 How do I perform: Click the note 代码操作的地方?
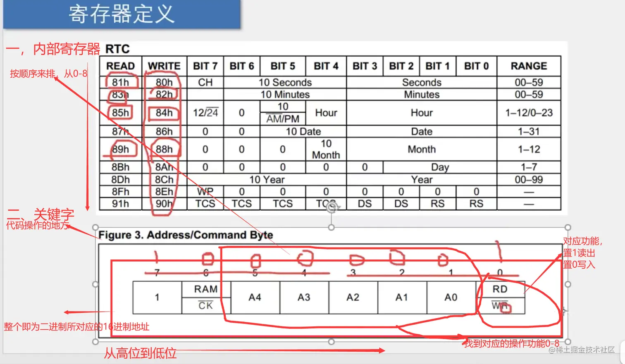pyautogui.click(x=38, y=225)
